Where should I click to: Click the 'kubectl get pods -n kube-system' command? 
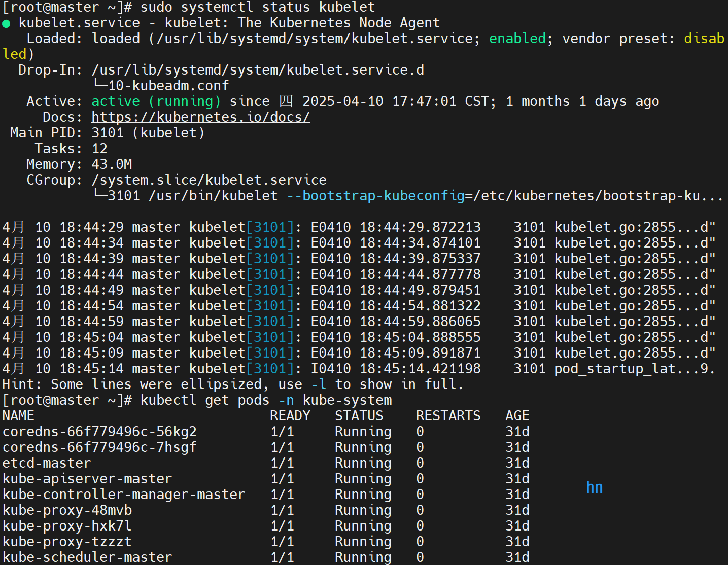point(266,400)
